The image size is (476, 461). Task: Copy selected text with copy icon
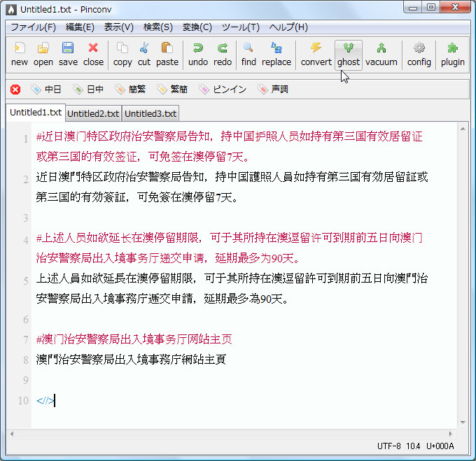[x=122, y=55]
